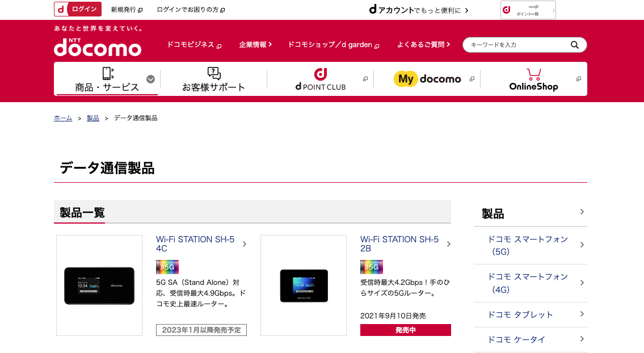Click chevron beside 製品 sidebar heading
The image size is (644, 353).
point(582,212)
